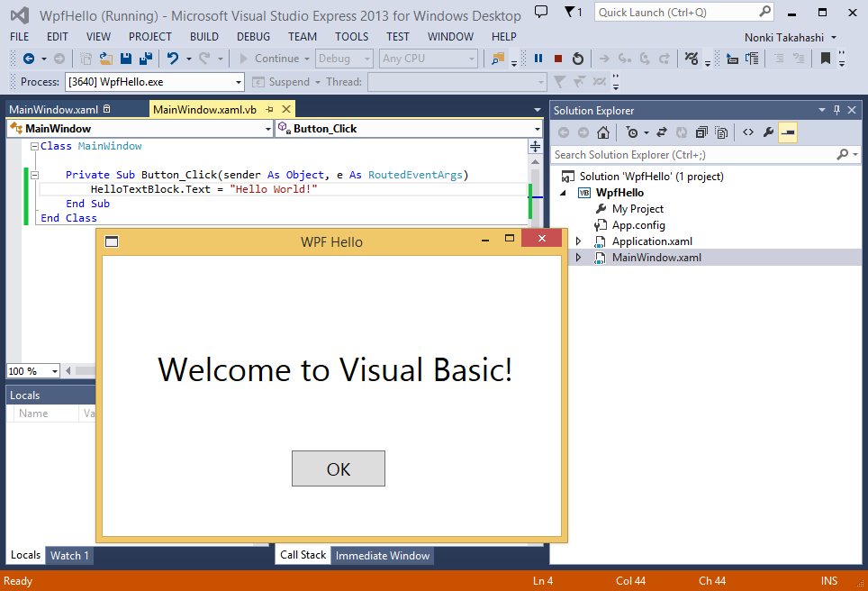The height and width of the screenshot is (591, 868).
Task: Click OK button in WPF Hello window
Action: click(339, 468)
